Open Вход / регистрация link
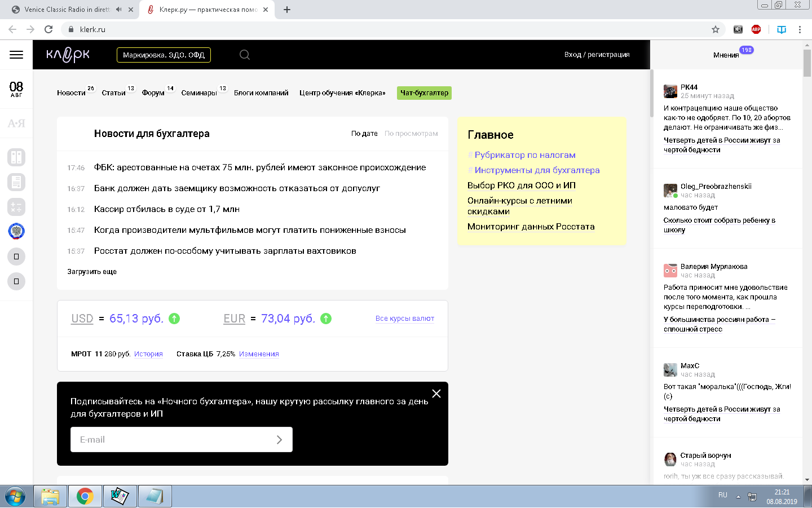Image resolution: width=812 pixels, height=508 pixels. [597, 55]
